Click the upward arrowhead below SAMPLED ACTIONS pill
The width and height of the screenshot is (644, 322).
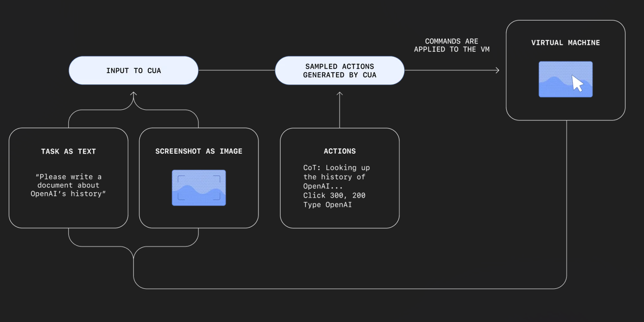click(x=340, y=94)
